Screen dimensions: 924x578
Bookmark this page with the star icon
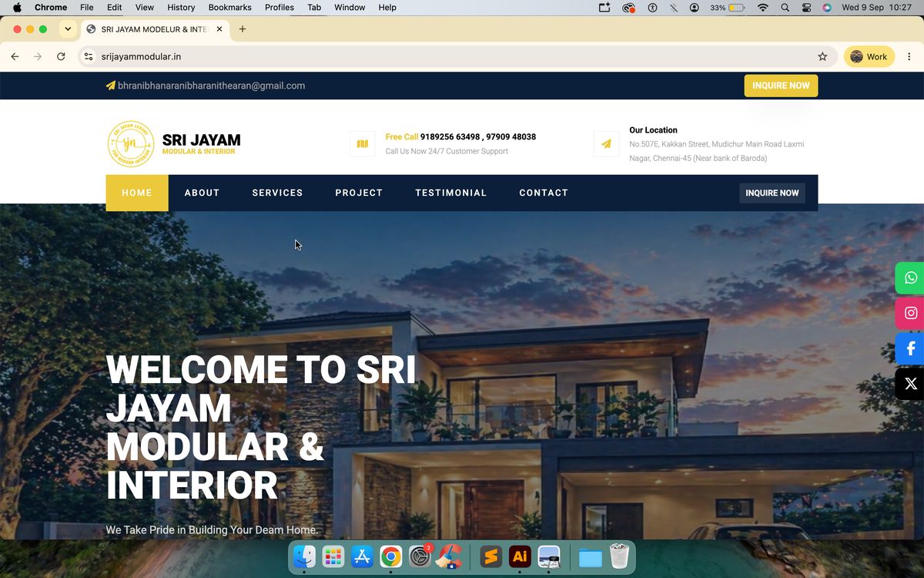click(822, 56)
